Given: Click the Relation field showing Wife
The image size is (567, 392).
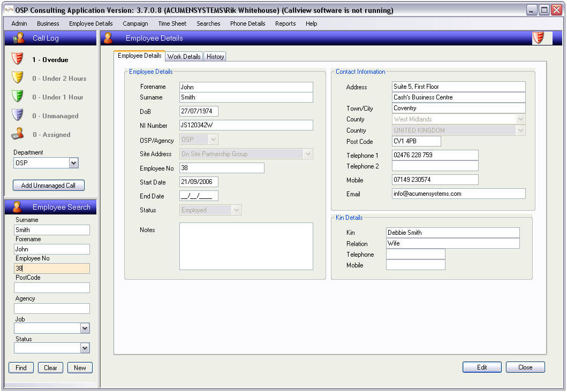Looking at the screenshot, I should point(453,243).
